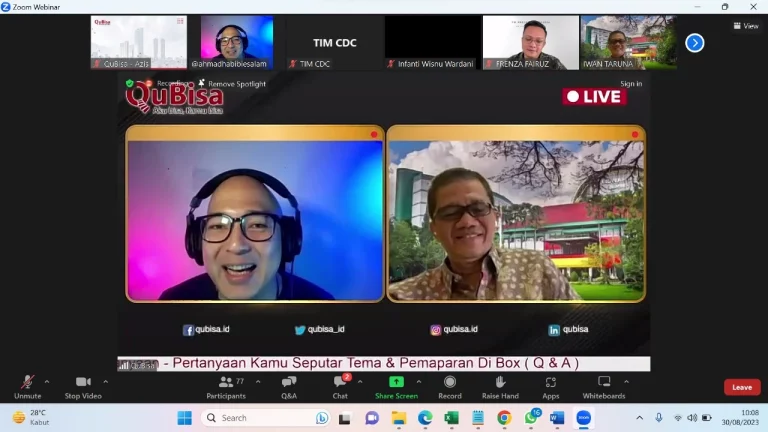Screen dimensions: 768x432
Task: Click the battery icon in tray
Action: coord(707,418)
